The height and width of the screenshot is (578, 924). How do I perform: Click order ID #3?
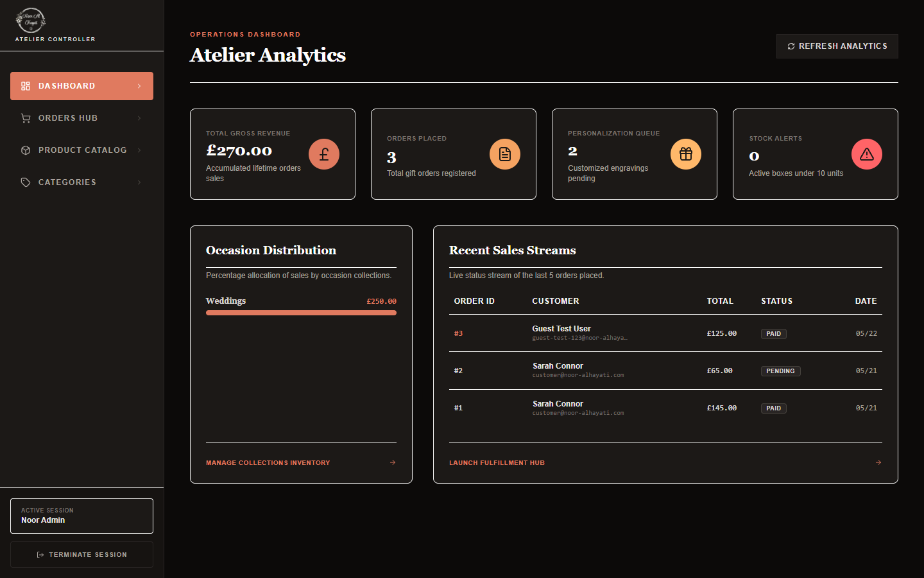click(x=458, y=333)
